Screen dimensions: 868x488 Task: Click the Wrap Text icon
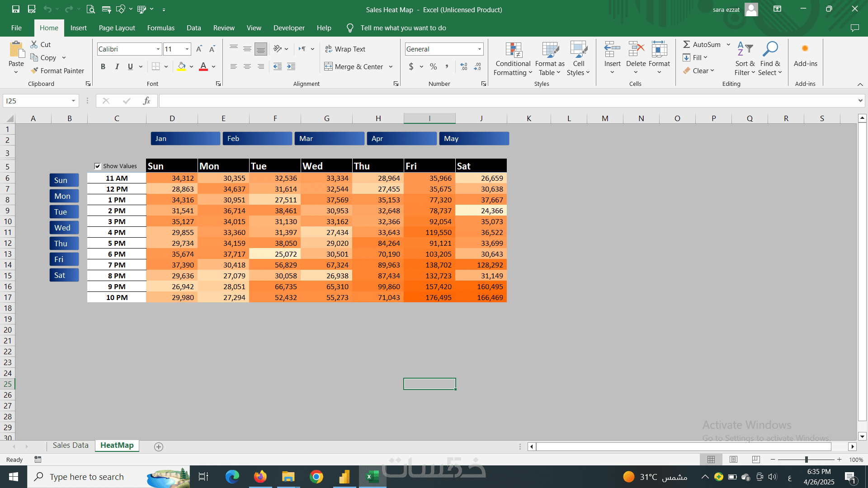coord(329,49)
